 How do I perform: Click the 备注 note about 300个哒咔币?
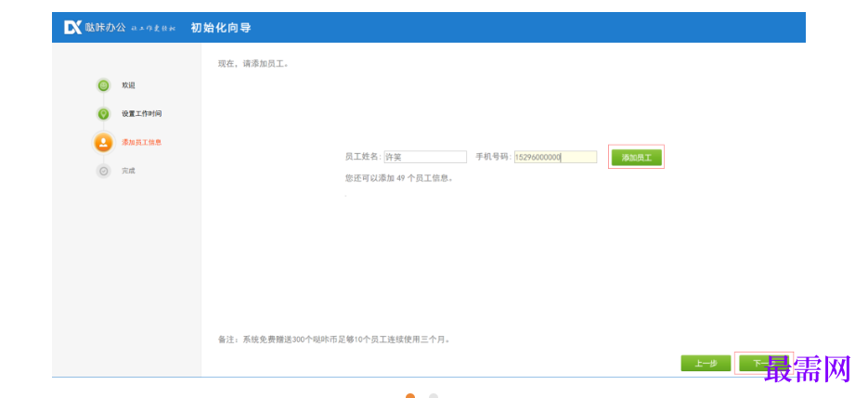coord(334,340)
